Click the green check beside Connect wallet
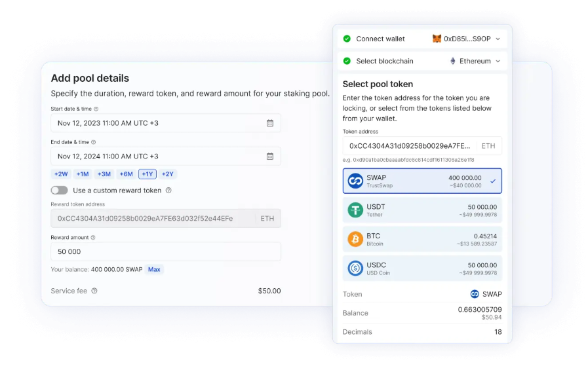 [x=347, y=39]
